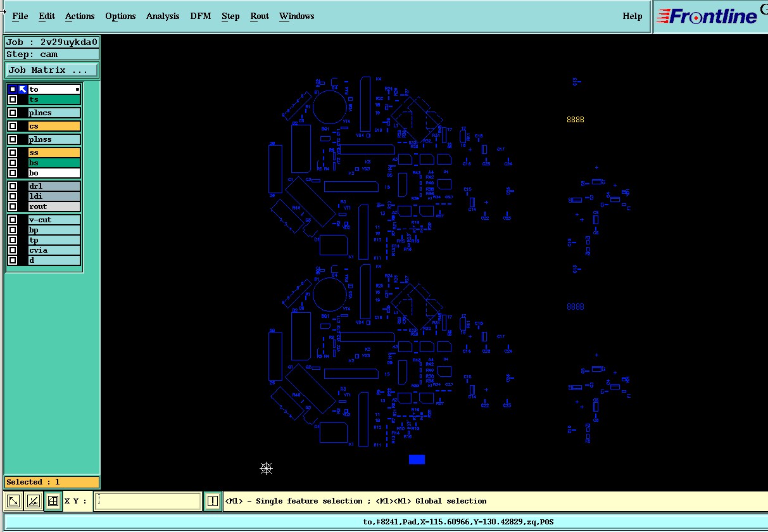This screenshot has width=768, height=532.
Task: Click the feature info status text
Action: 458,522
